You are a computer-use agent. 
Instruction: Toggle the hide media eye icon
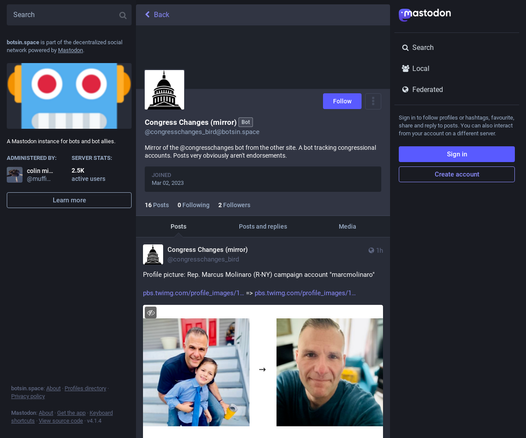pyautogui.click(x=151, y=313)
